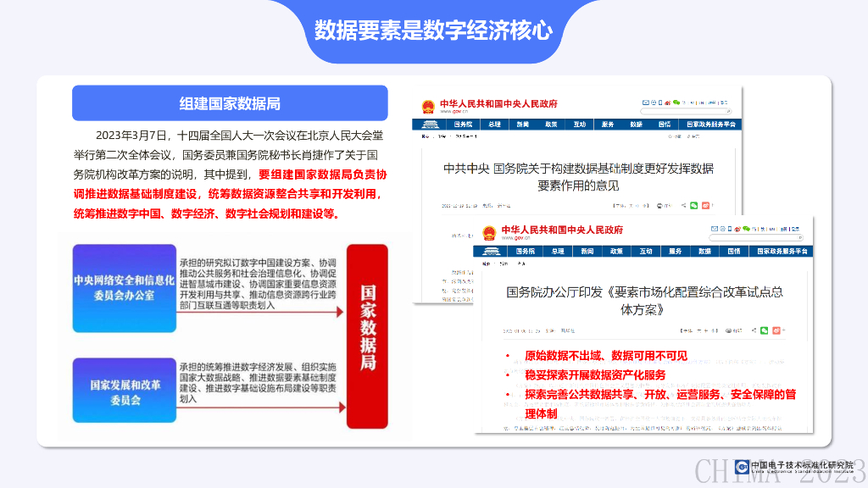Click bullet 探索完善公共数据共享、开放
This screenshot has width=868, height=488.
click(x=659, y=404)
